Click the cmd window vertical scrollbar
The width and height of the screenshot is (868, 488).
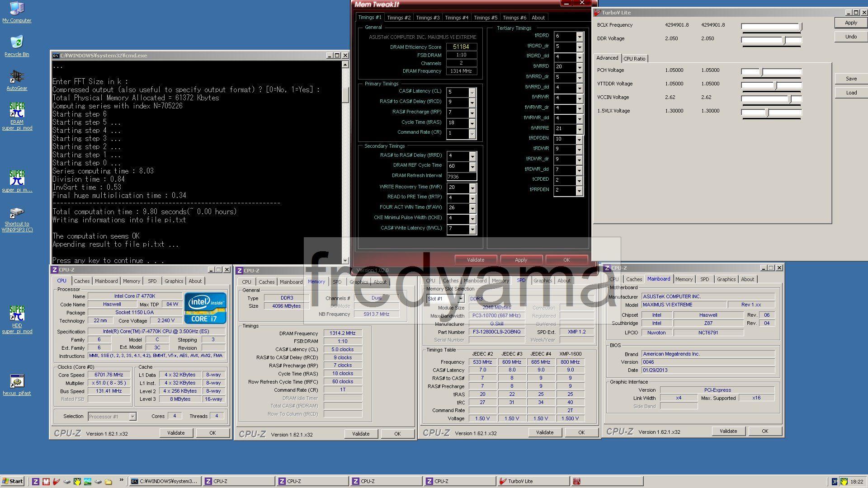tap(345, 162)
